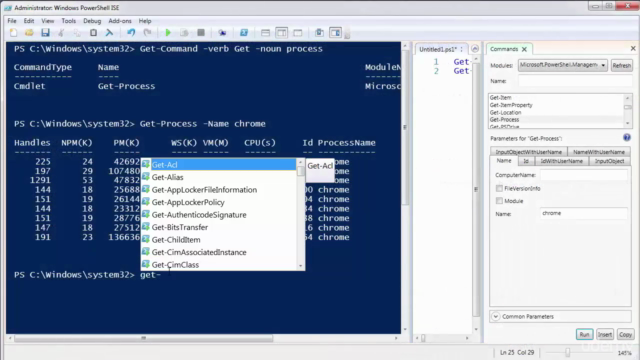Select Get-Location in the commands list
640x360 pixels.
(505, 112)
